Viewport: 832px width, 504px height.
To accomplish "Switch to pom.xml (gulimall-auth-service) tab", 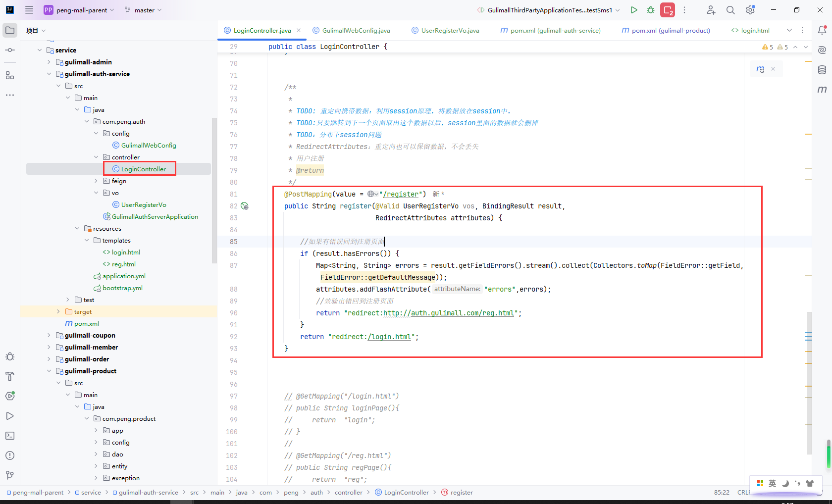I will (x=550, y=30).
